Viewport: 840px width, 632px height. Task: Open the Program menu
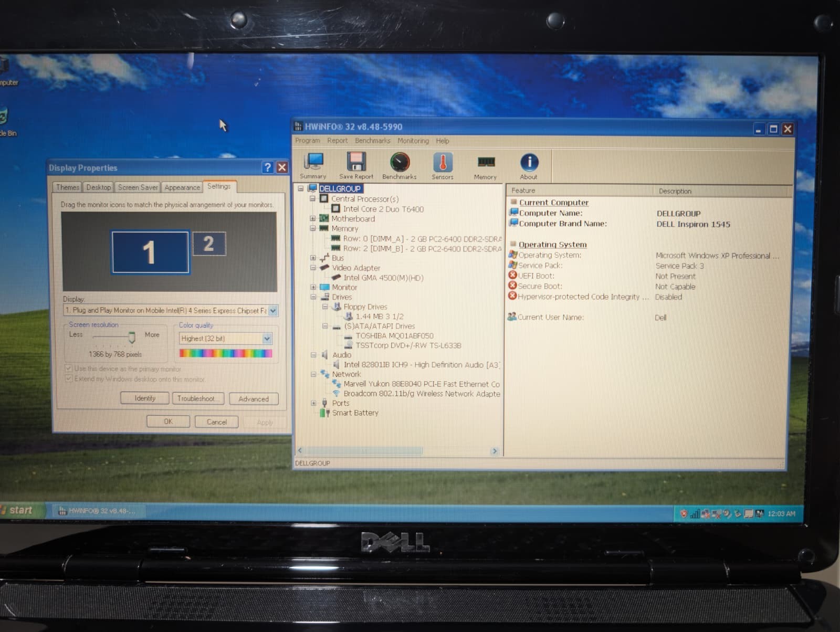click(x=308, y=141)
